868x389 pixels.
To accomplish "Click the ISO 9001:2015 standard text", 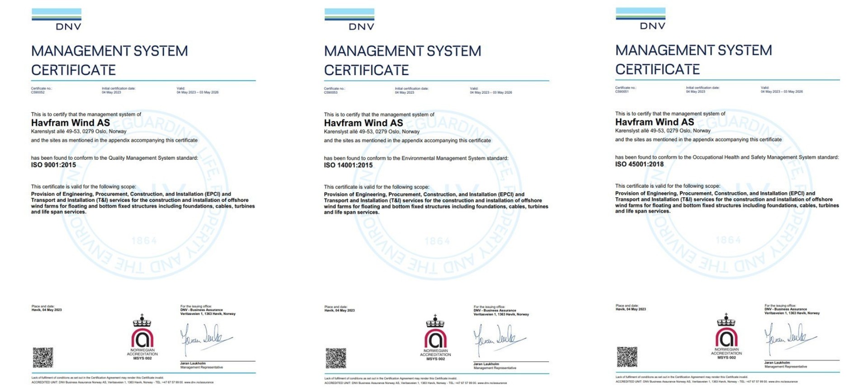I will tap(53, 165).
